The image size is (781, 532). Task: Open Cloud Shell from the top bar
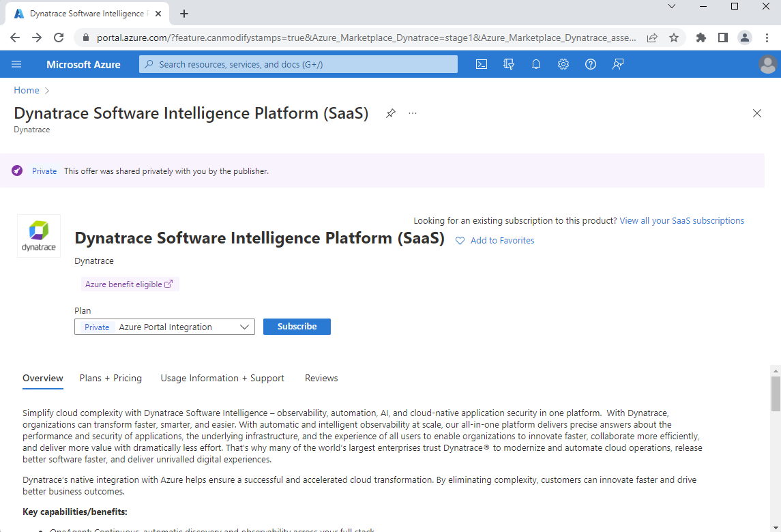point(482,64)
